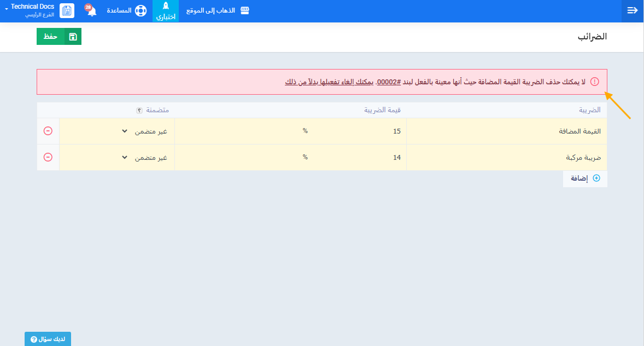Open the الذهاب إلى الموقع menu item
Screen dimensions: 644x346
pos(218,11)
